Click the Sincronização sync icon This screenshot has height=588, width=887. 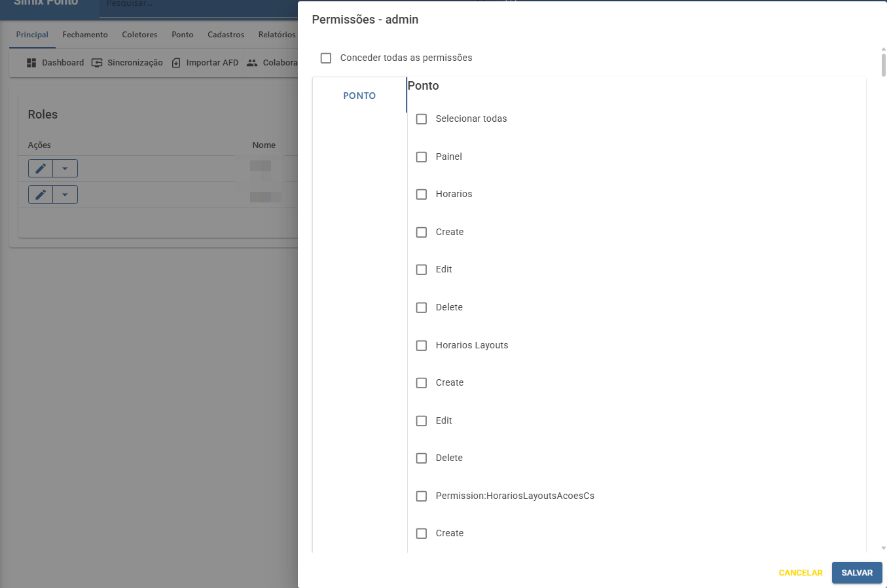pos(97,63)
